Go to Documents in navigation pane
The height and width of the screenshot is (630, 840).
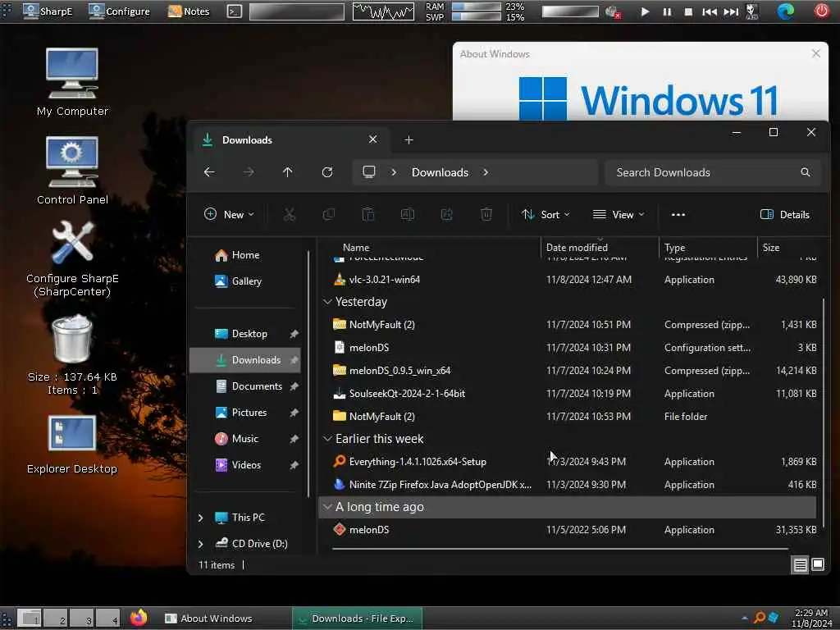244,386
